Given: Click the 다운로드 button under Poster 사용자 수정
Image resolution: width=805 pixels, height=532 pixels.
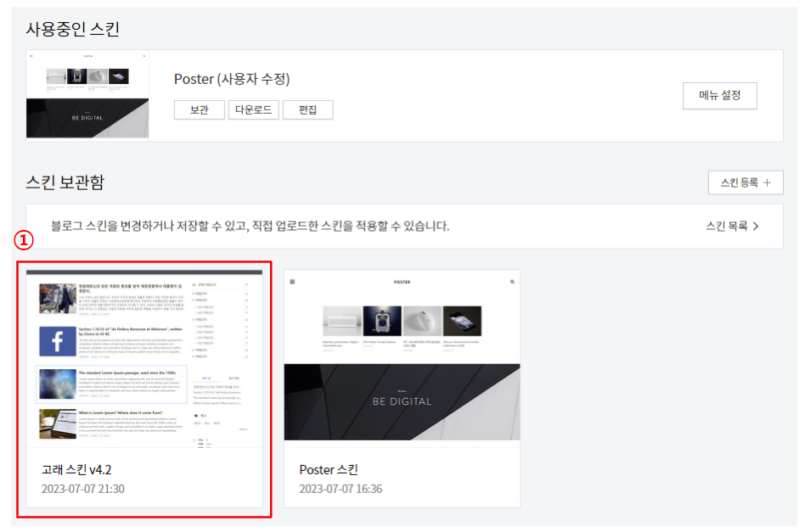Looking at the screenshot, I should coord(253,109).
